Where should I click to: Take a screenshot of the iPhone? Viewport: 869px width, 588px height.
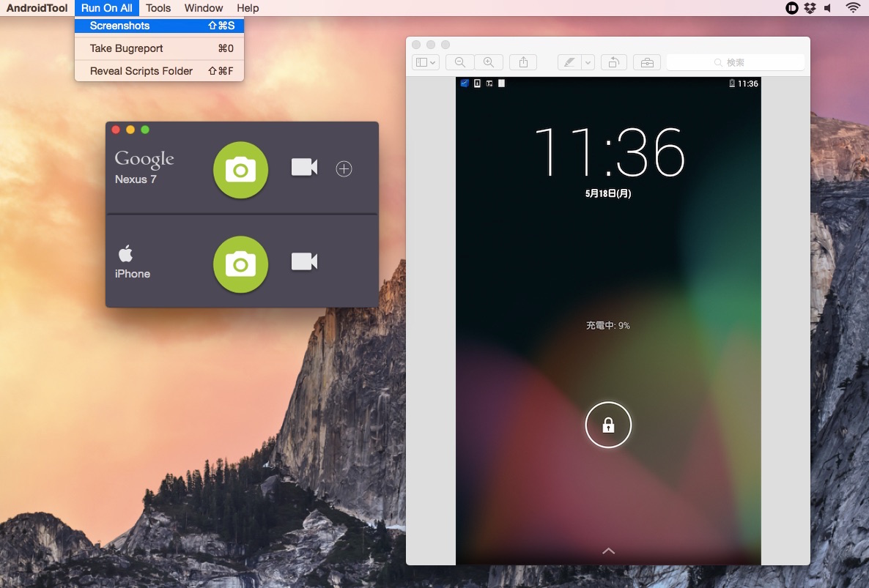point(240,264)
